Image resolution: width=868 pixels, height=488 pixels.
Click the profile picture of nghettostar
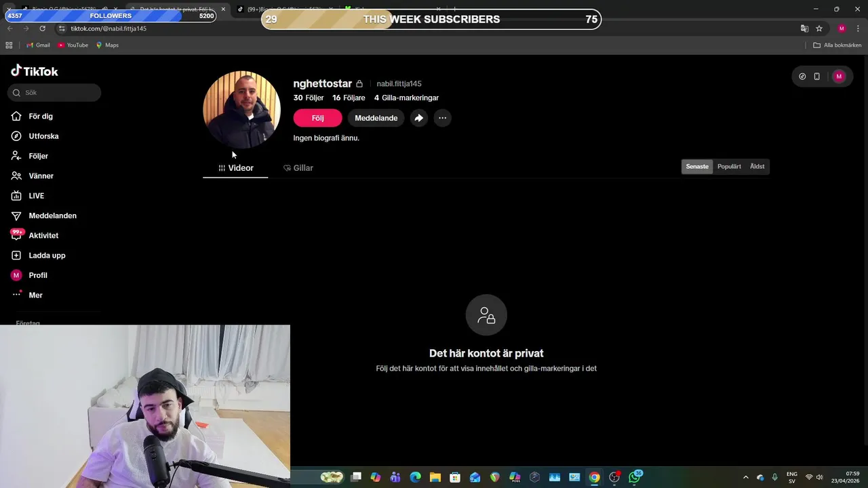(x=241, y=109)
